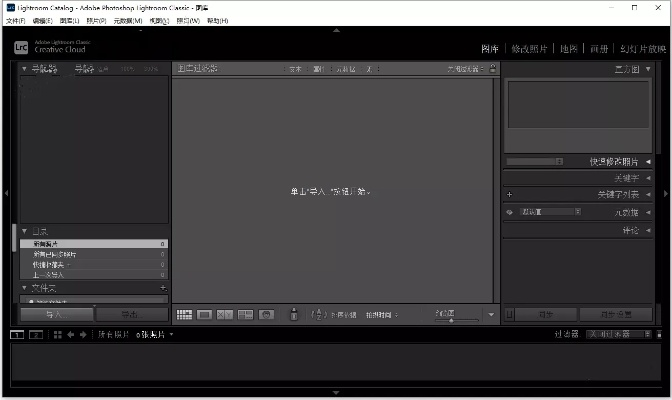
Task: Collapse the Histogram (直方图) panel
Action: pyautogui.click(x=648, y=69)
